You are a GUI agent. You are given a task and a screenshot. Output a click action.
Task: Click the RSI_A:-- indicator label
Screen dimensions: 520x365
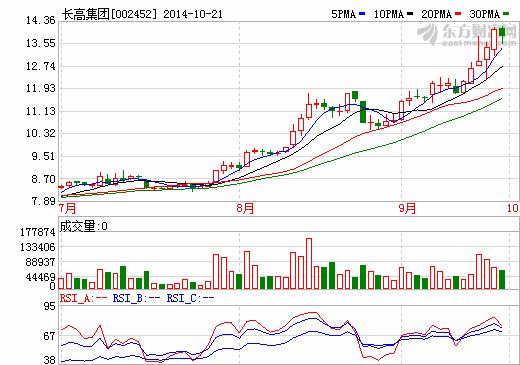click(83, 298)
